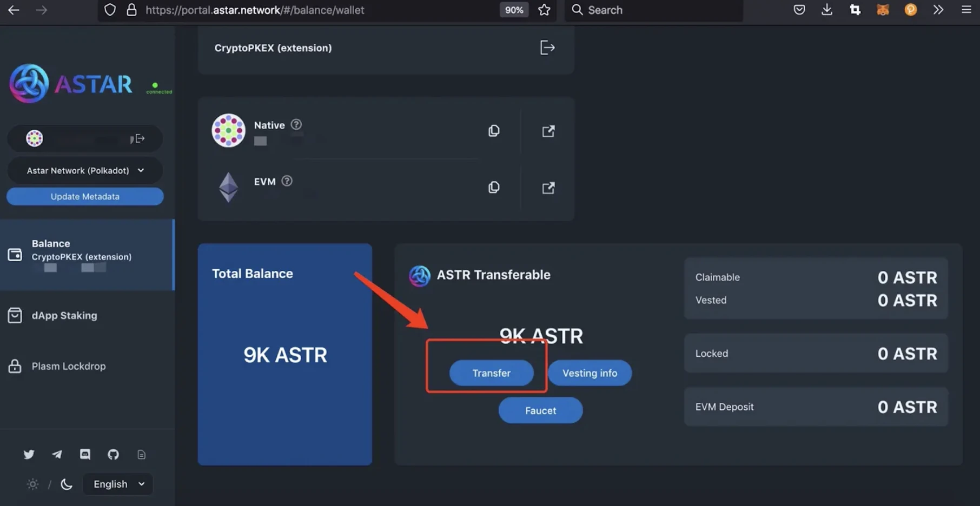Open the MetaMask fox extension icon
The width and height of the screenshot is (980, 506).
[883, 10]
